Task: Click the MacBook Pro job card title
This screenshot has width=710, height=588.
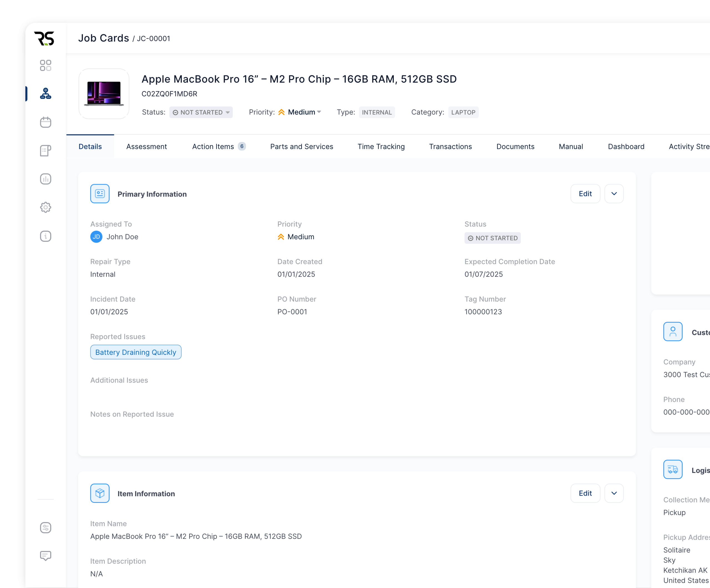Action: pos(299,79)
